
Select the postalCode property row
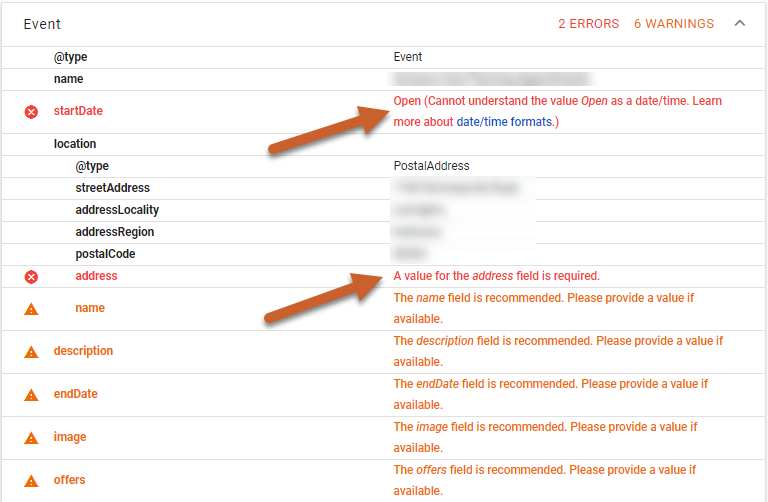click(105, 254)
